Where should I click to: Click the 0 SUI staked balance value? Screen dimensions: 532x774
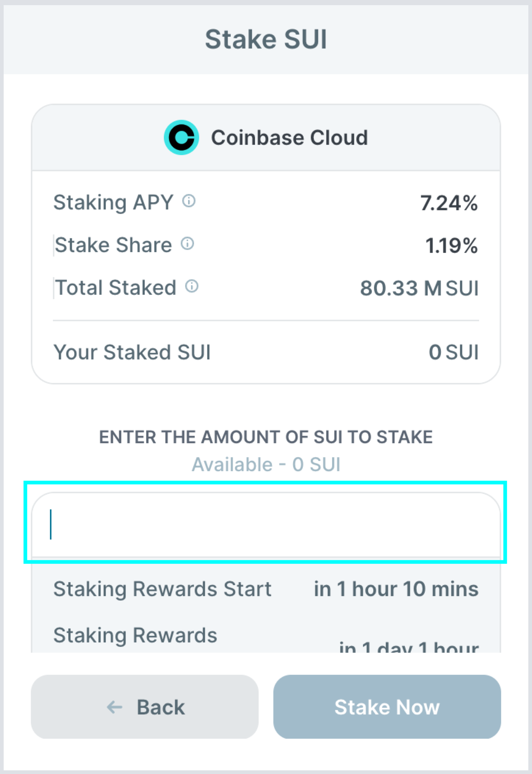click(x=453, y=352)
